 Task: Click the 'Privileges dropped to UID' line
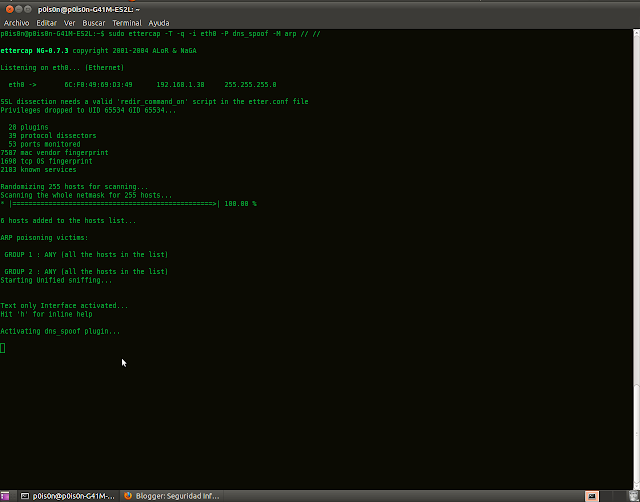[88, 110]
